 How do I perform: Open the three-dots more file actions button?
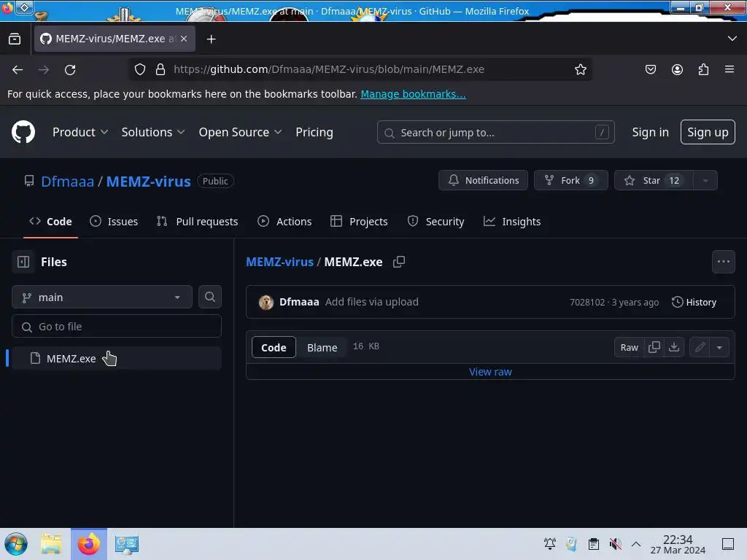click(x=723, y=262)
